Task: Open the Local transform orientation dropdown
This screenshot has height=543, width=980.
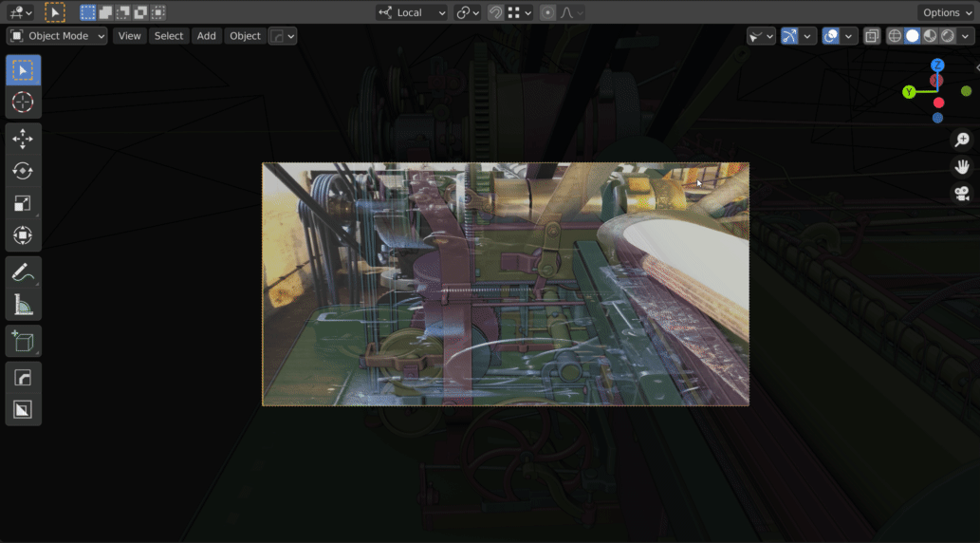Action: pos(412,12)
